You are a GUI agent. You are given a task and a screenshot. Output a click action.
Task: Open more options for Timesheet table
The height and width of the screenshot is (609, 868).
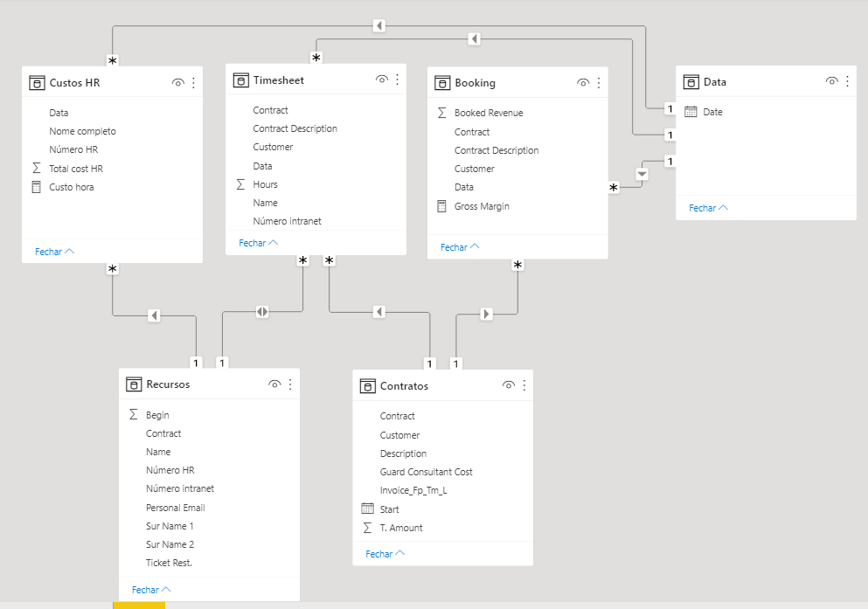(397, 80)
